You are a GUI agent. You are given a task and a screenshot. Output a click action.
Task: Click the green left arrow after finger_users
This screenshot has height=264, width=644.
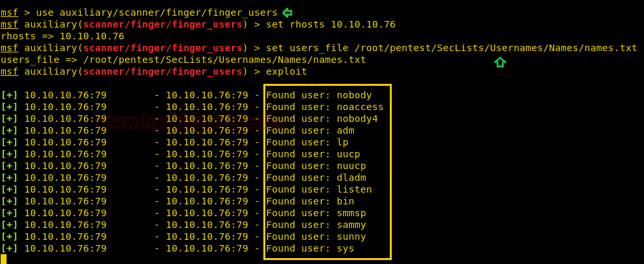pos(287,12)
